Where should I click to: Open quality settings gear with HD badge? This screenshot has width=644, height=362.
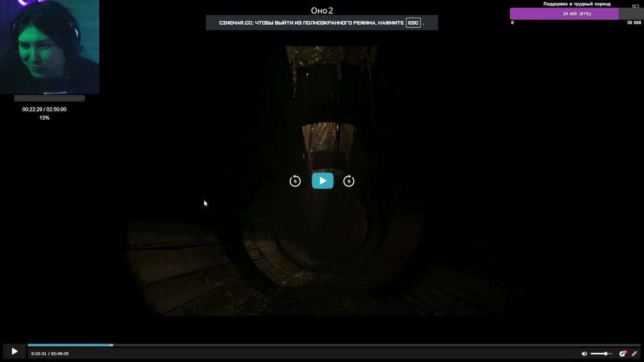(622, 353)
